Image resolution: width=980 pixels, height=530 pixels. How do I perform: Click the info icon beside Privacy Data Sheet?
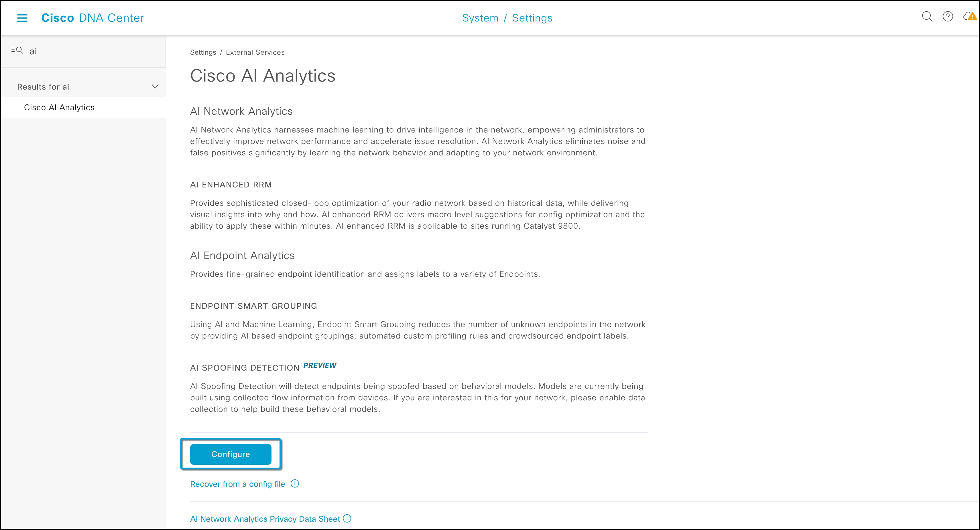click(x=347, y=519)
